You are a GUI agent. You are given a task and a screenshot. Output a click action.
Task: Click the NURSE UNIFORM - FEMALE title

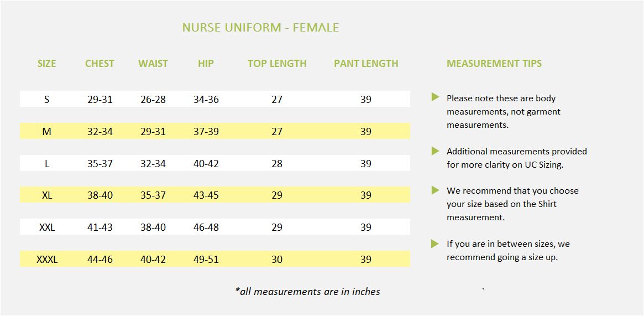260,27
